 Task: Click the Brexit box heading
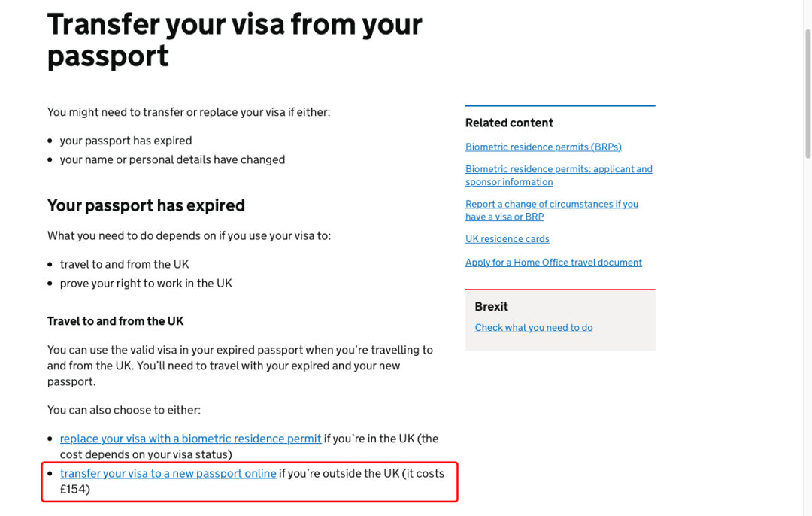click(492, 307)
